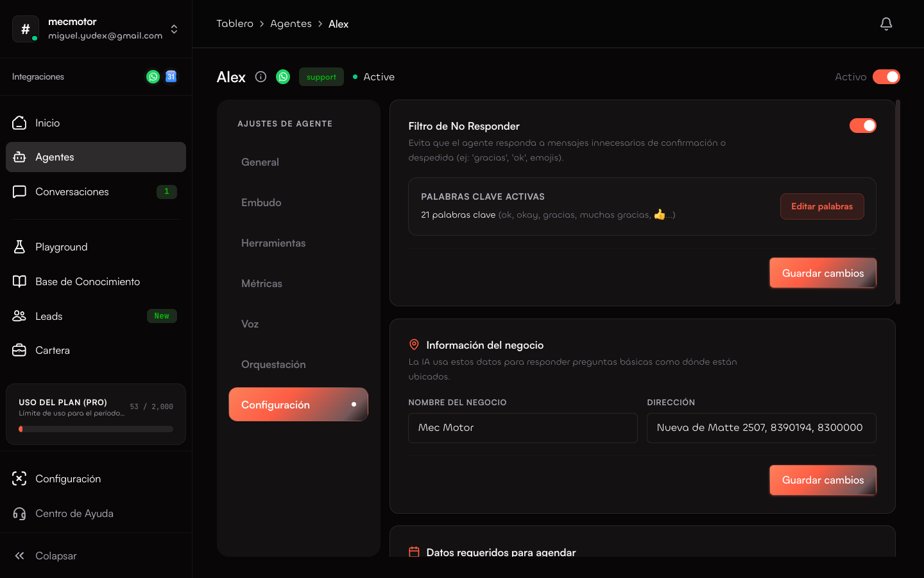Save changes in Filtro de No Responder card
Viewport: 924px width, 578px height.
pos(823,273)
